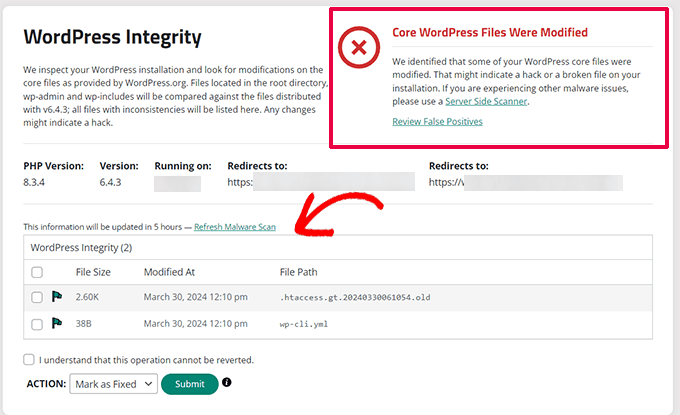Check the box for the .htaccess.gt file row
680x415 pixels.
pos(37,297)
